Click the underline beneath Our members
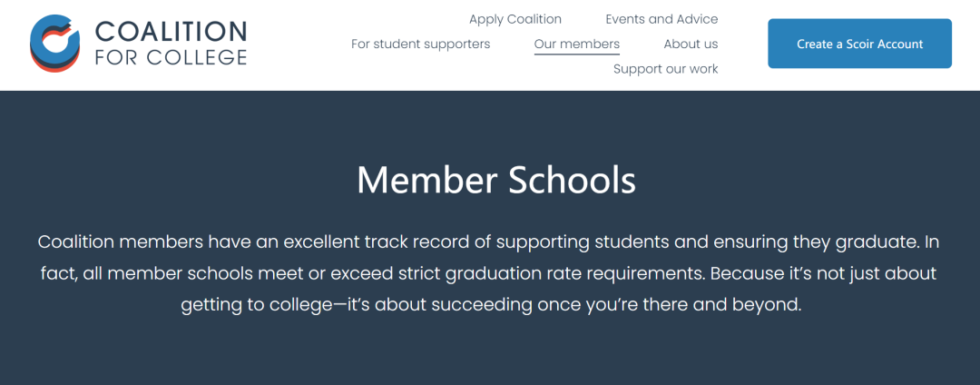Screen dimensions: 980x385 [x=577, y=54]
